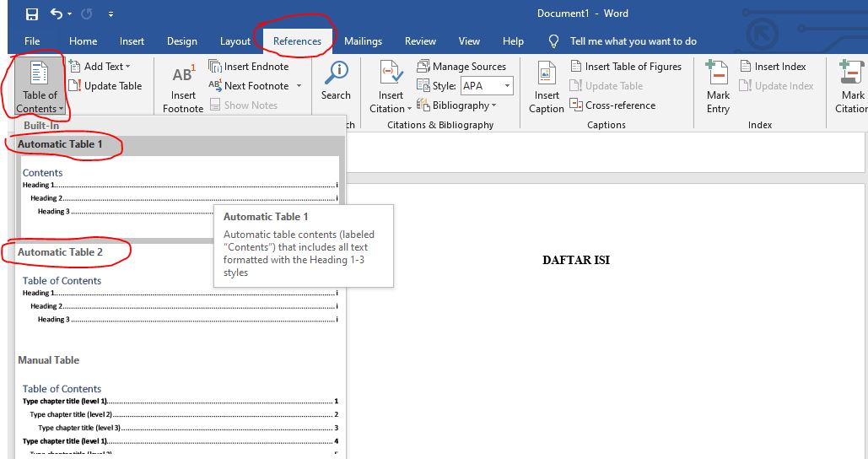Screen dimensions: 868x459
Task: Click the Insert Caption button
Action: (x=547, y=87)
